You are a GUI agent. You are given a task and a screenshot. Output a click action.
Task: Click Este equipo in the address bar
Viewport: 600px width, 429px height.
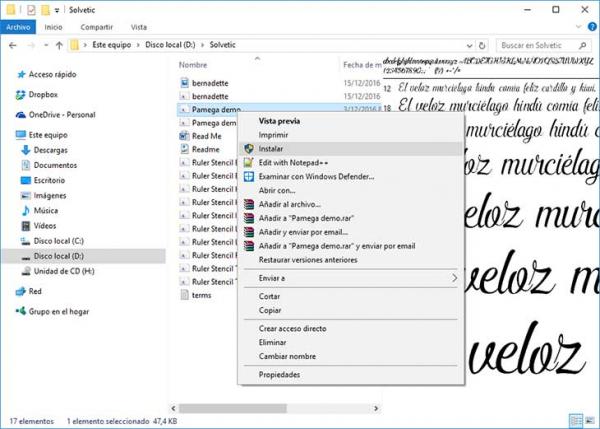click(x=111, y=45)
